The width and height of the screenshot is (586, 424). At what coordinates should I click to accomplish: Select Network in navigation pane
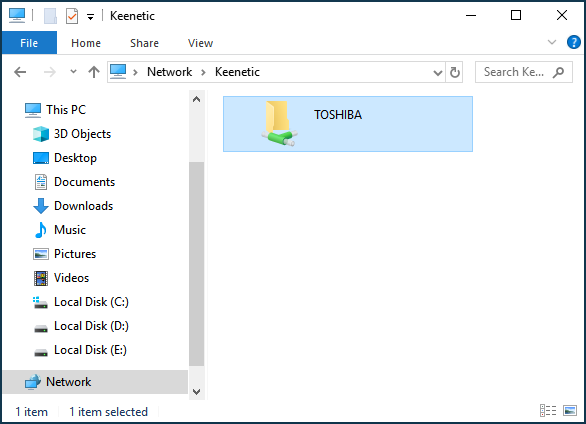pyautogui.click(x=95, y=382)
